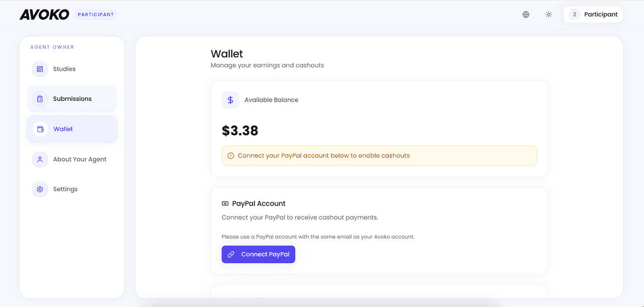
Task: Click the Connect your PayPal alert message
Action: pos(324,156)
